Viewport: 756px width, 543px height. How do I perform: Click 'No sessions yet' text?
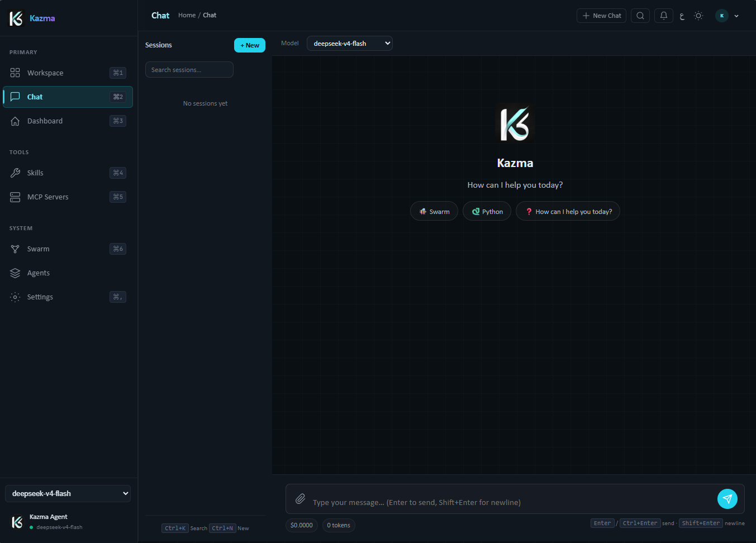[x=205, y=103]
